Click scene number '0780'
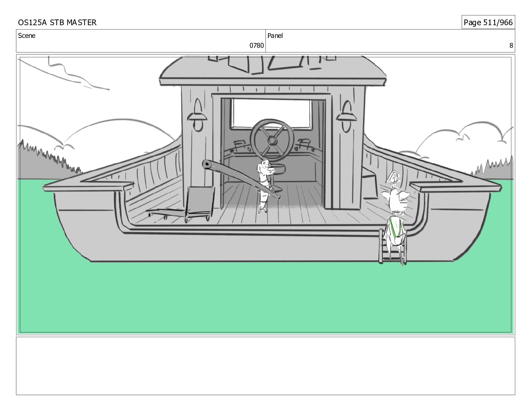The width and height of the screenshot is (532, 411). [x=256, y=45]
